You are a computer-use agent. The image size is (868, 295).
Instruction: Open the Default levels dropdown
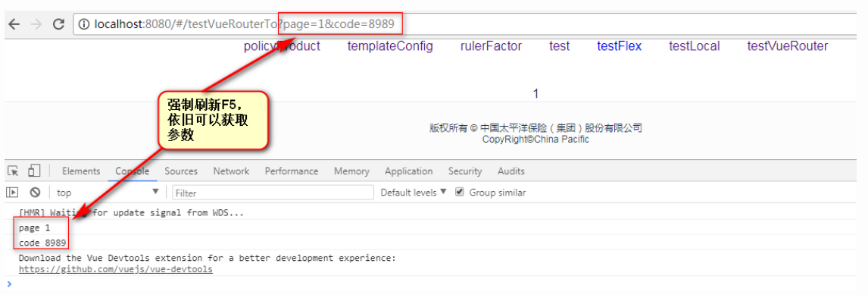(413, 193)
